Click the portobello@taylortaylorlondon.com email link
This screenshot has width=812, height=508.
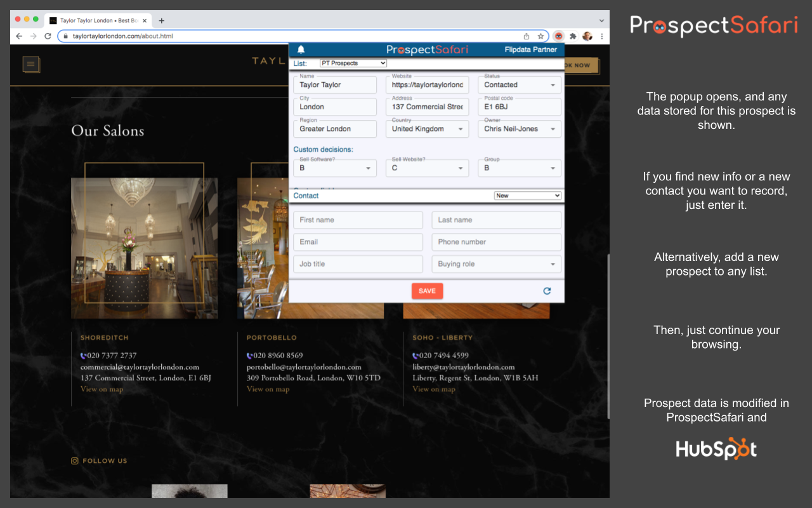(304, 367)
